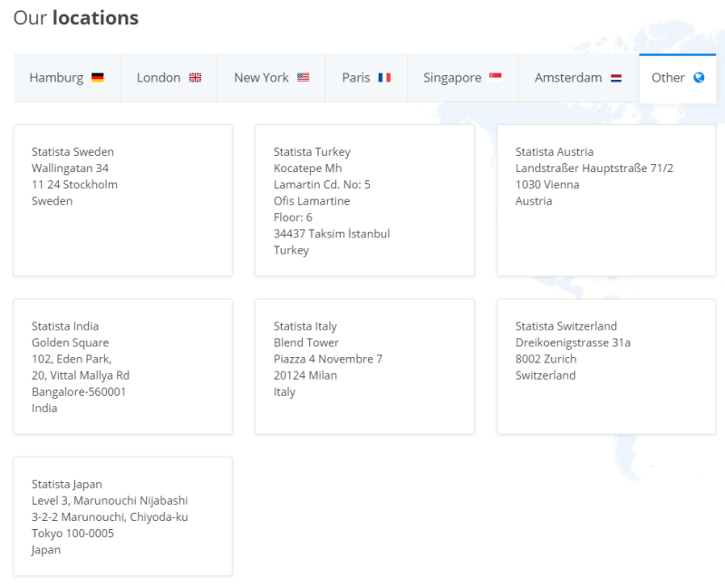The image size is (725, 588).
Task: Show the Paris location tab
Action: click(x=356, y=78)
